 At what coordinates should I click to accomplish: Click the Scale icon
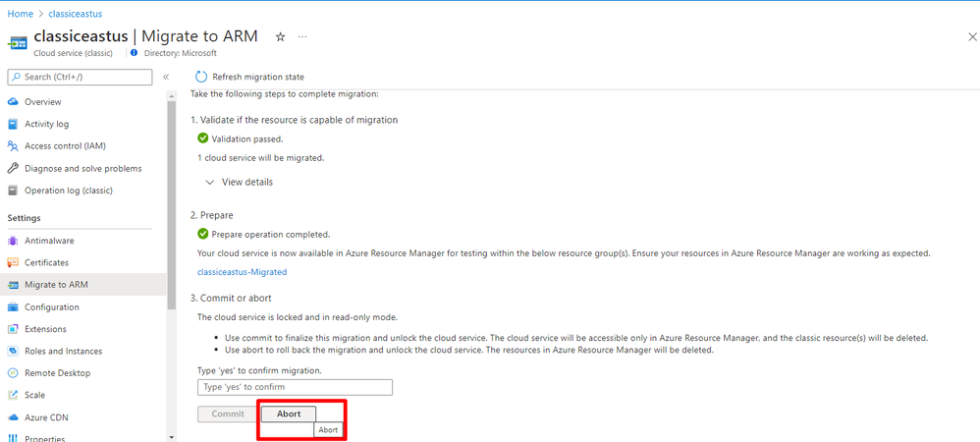[x=13, y=395]
